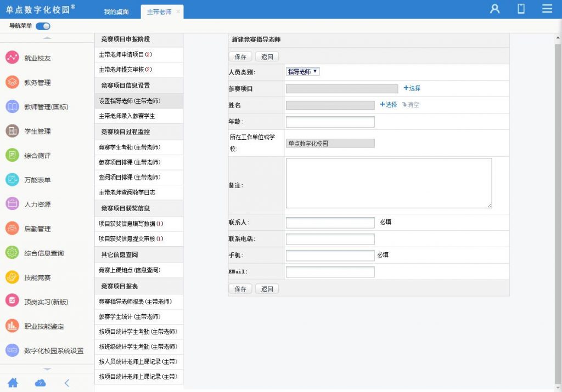Open the 人力资源 briefcase icon
562x392 pixels.
(x=12, y=204)
